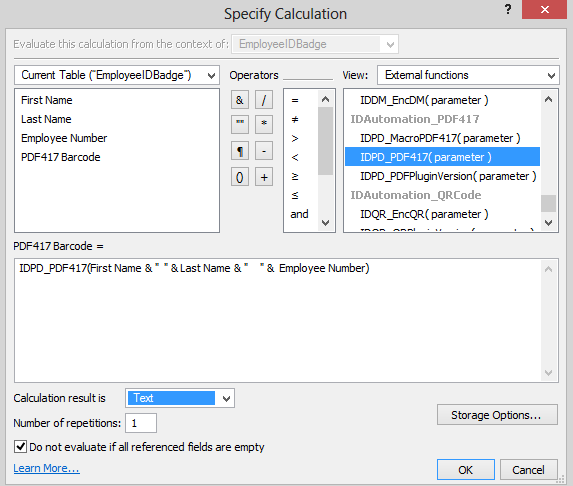Click the IDAutomation_QRCode group heading
The width and height of the screenshot is (573, 486).
click(416, 195)
